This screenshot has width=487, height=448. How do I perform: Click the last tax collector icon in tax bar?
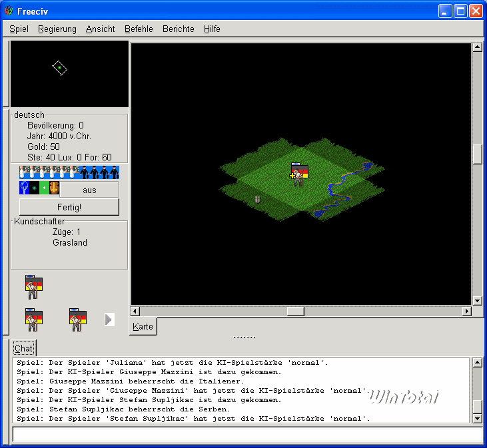click(x=115, y=172)
